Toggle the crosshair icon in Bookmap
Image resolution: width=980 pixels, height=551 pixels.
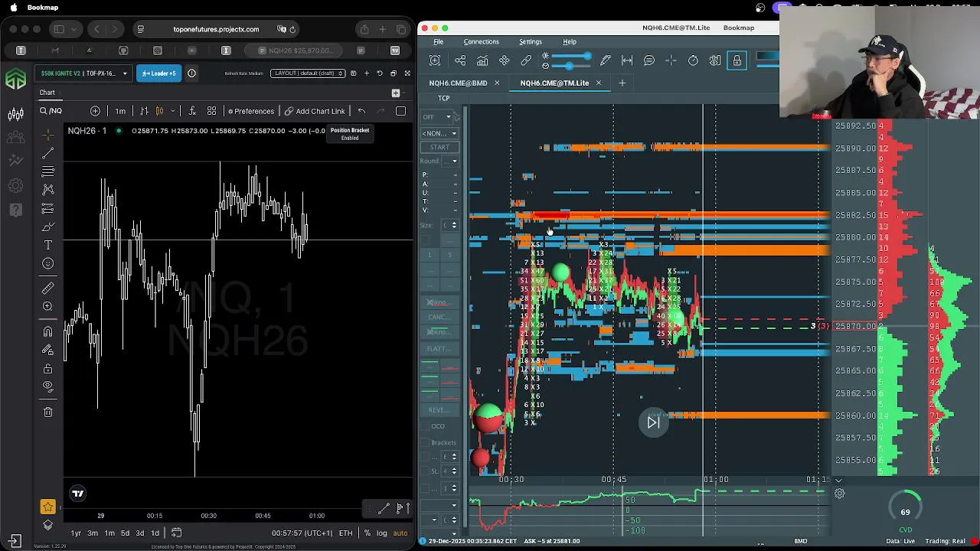pyautogui.click(x=671, y=60)
